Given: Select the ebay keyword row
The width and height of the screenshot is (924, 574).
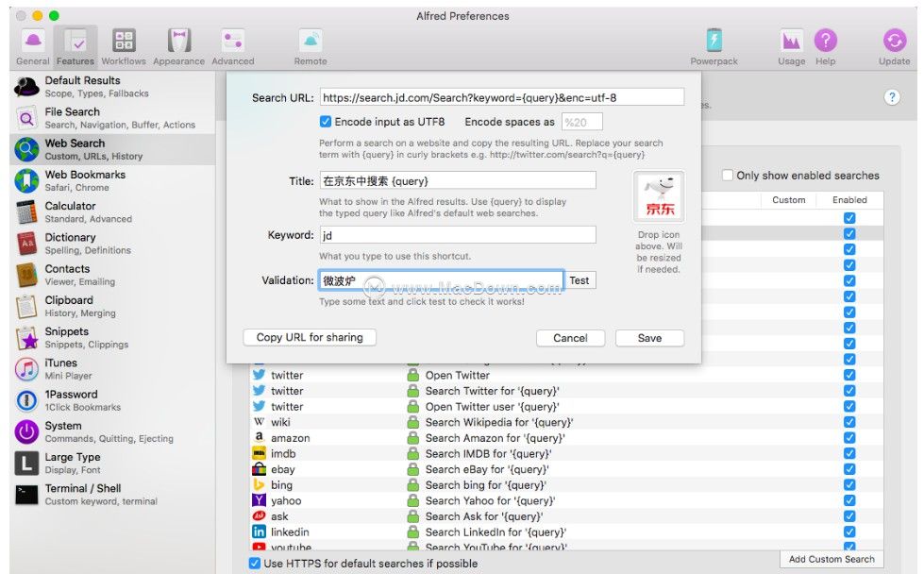Looking at the screenshot, I should tap(566, 469).
